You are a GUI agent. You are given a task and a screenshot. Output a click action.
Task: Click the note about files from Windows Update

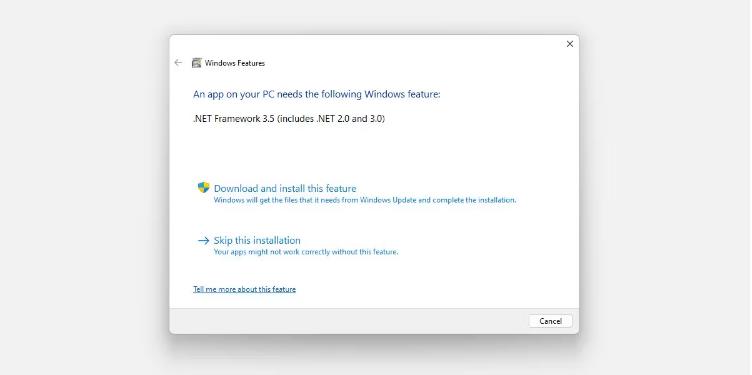point(365,200)
